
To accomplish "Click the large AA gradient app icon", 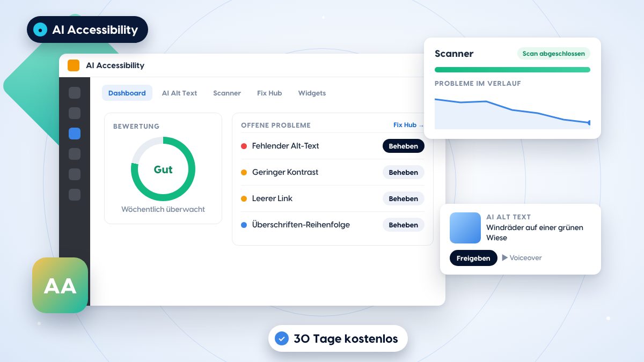I will coord(60,285).
